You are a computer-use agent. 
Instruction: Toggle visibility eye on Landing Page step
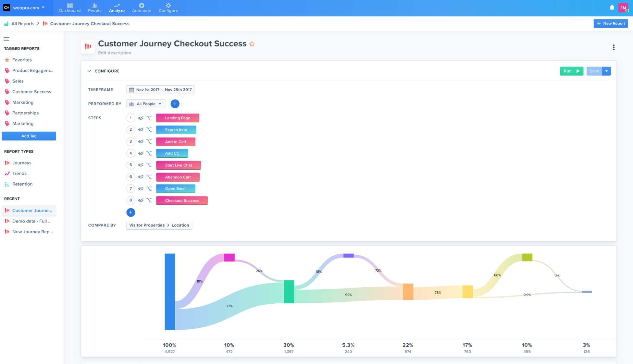tap(141, 118)
